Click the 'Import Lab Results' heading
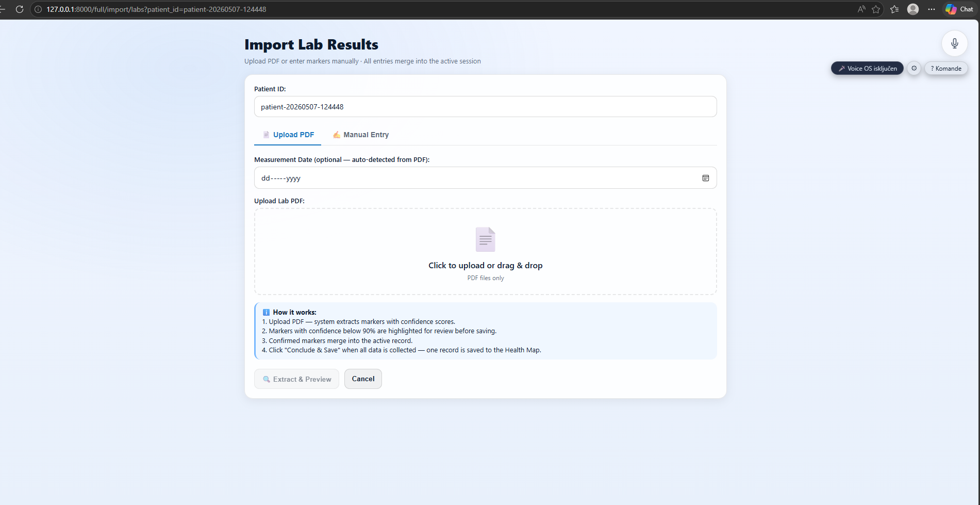Screen dimensions: 980x505 [x=311, y=45]
